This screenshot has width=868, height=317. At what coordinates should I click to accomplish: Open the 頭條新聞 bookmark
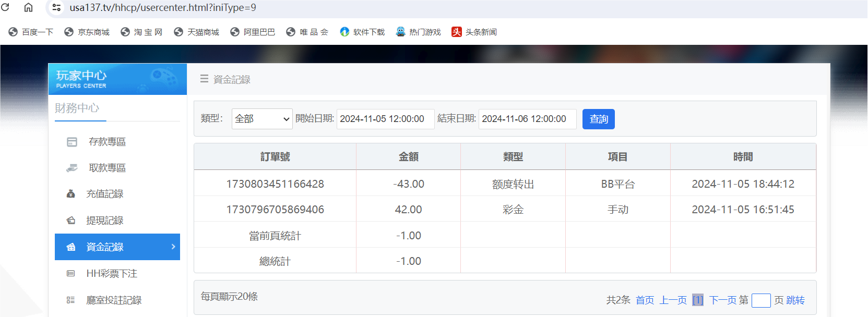coord(474,32)
